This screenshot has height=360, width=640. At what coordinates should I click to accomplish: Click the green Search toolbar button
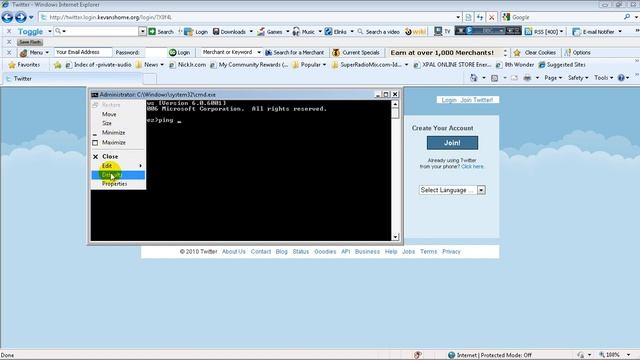tap(161, 31)
